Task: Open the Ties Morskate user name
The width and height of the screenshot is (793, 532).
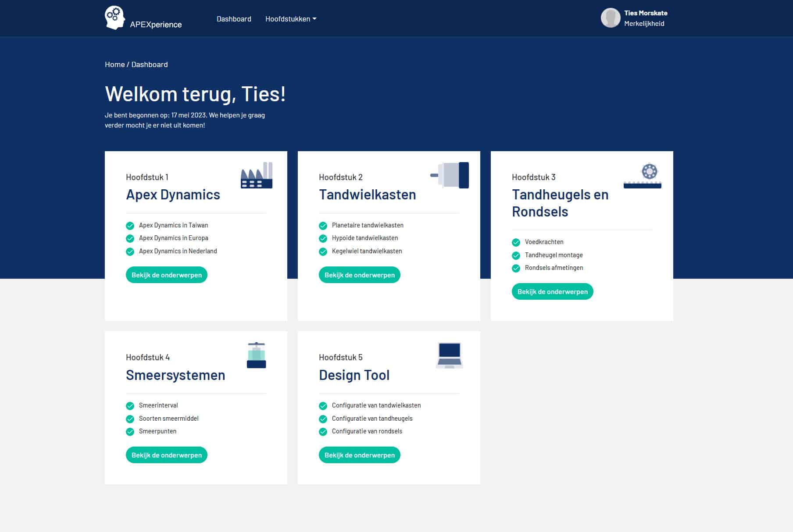Action: 646,13
